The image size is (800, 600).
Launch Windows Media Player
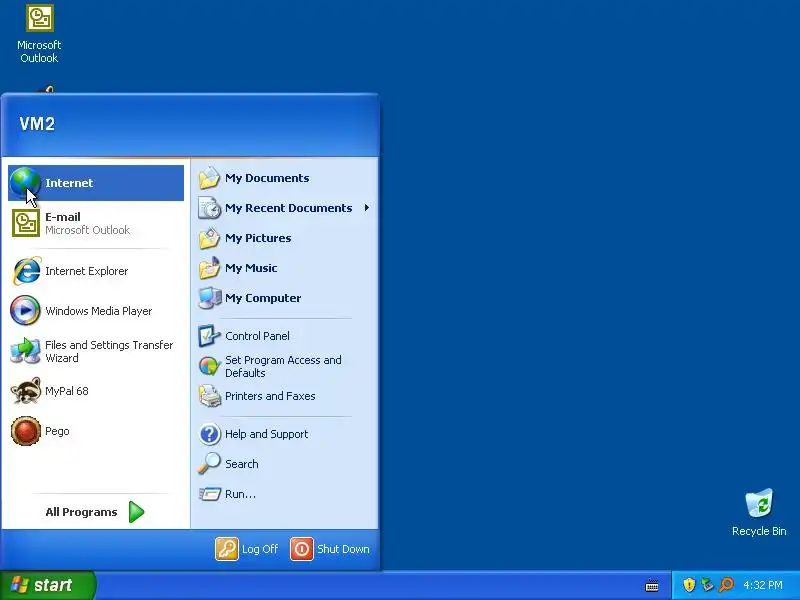(x=96, y=311)
